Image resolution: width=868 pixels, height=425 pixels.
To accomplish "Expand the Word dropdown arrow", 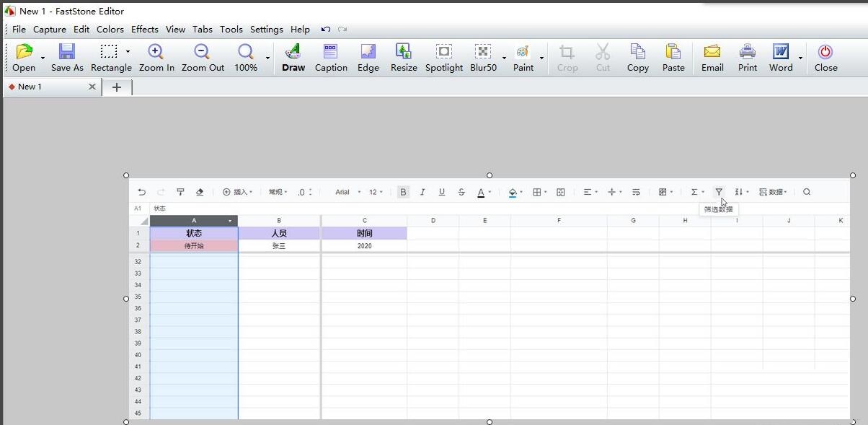I will pyautogui.click(x=800, y=57).
